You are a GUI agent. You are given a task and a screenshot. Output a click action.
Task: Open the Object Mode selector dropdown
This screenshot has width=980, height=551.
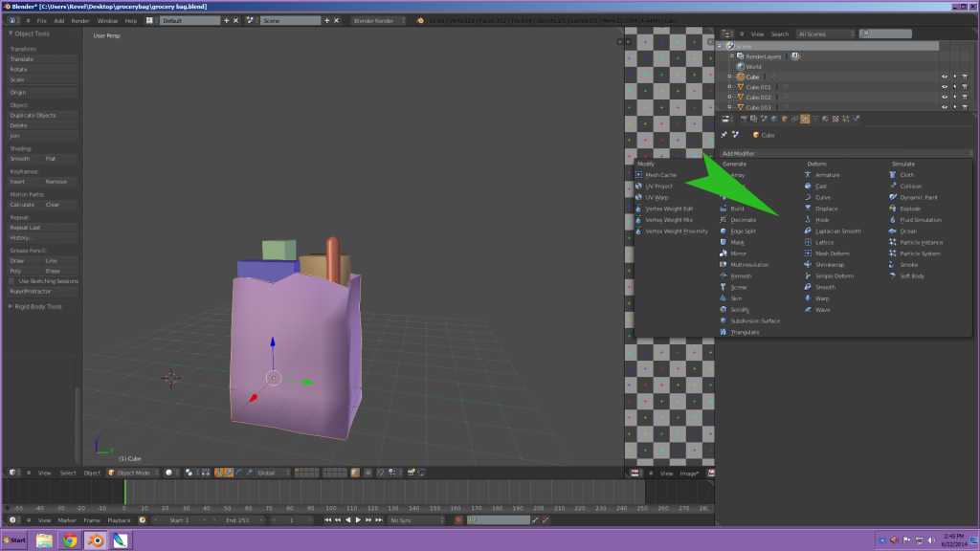(x=133, y=472)
